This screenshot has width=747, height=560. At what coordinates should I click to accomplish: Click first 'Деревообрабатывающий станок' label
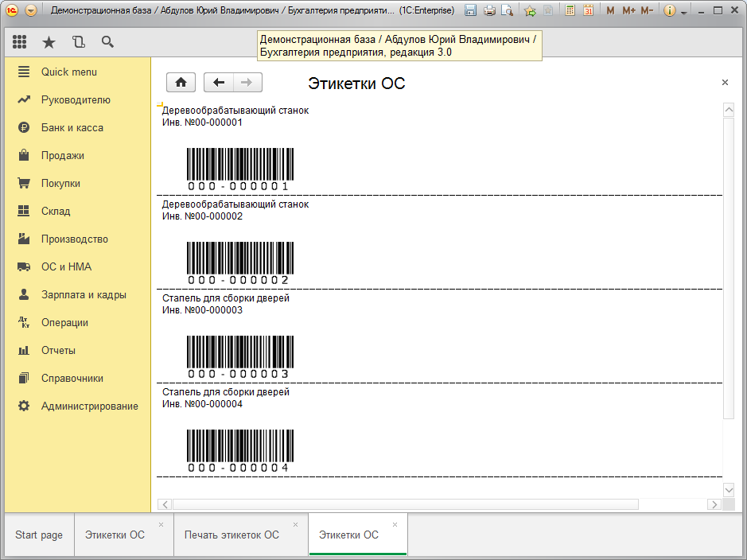pos(235,111)
